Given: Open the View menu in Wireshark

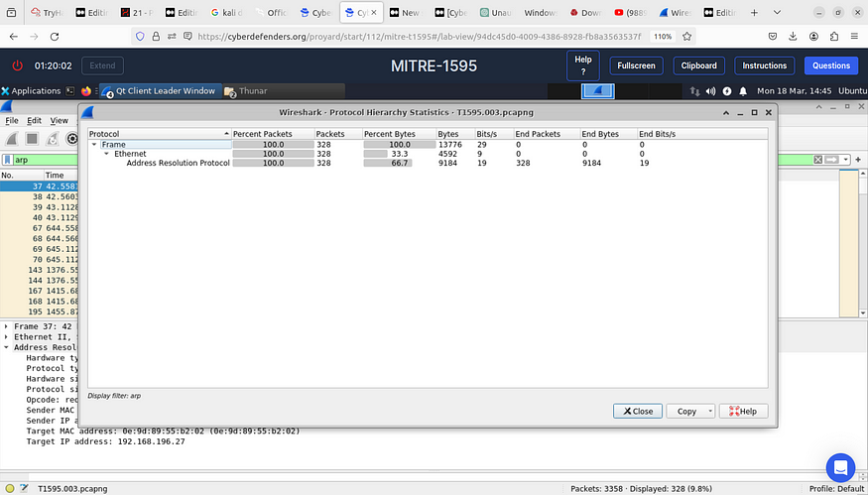Looking at the screenshot, I should click(60, 120).
